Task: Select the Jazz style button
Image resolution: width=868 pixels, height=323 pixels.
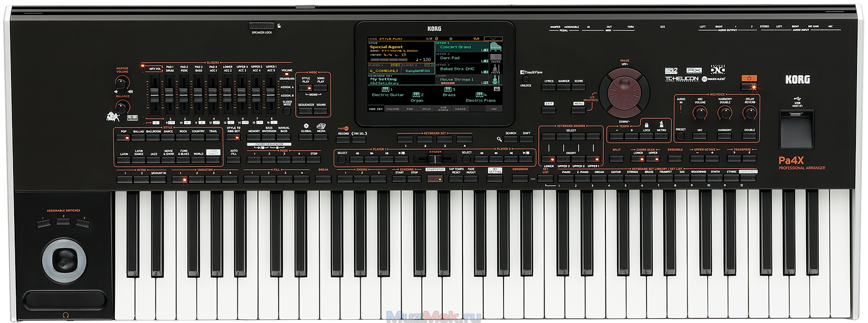Action: (x=154, y=160)
